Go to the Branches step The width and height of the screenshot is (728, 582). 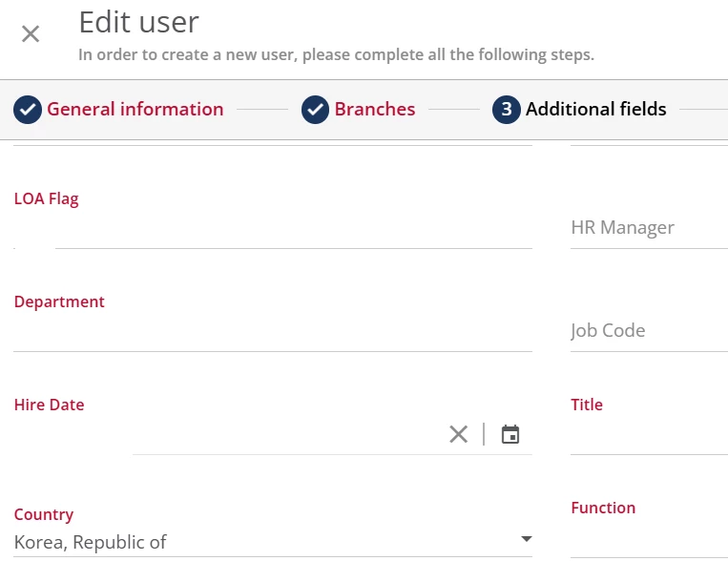(374, 110)
